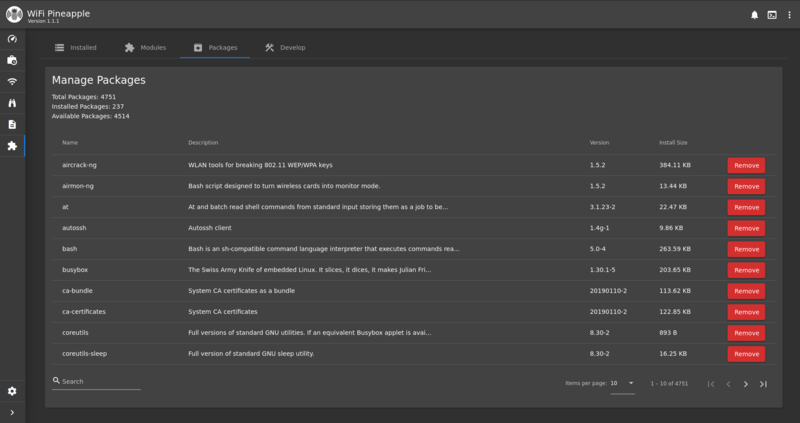The image size is (800, 423).
Task: Switch to the Modules tab
Action: 145,47
